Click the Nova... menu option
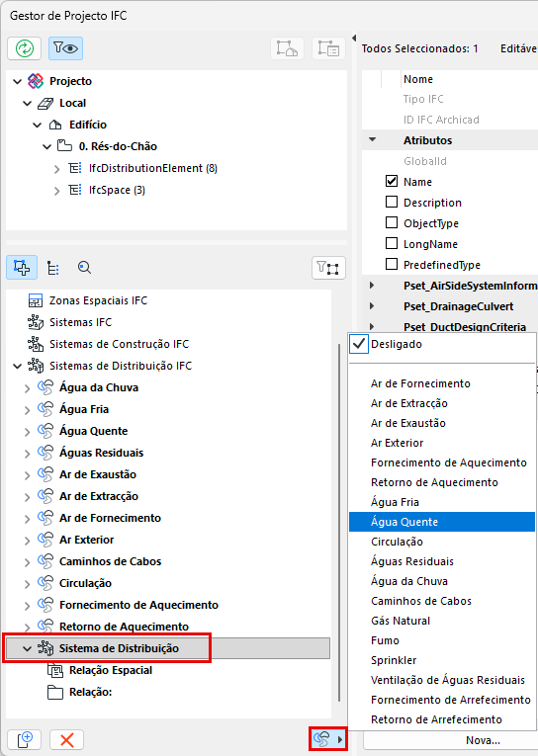The height and width of the screenshot is (756, 538). 483,740
